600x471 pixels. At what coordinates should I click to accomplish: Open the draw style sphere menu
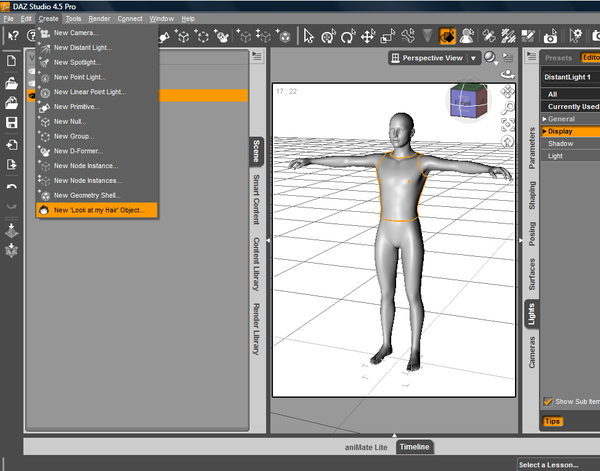point(491,58)
